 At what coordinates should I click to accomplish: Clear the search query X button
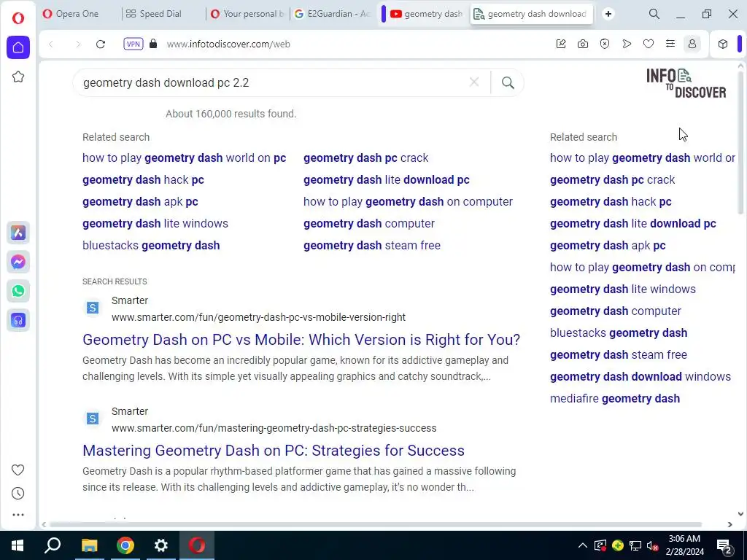tap(474, 82)
